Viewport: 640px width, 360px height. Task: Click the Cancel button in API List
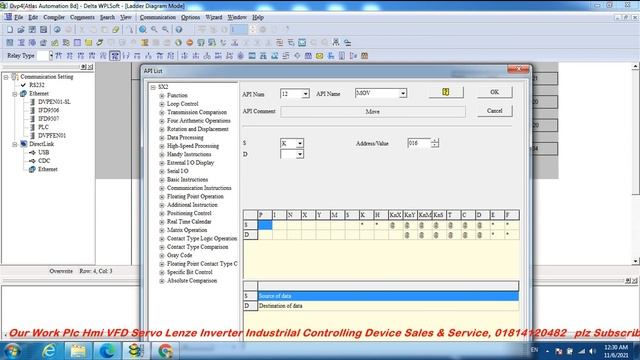(495, 111)
